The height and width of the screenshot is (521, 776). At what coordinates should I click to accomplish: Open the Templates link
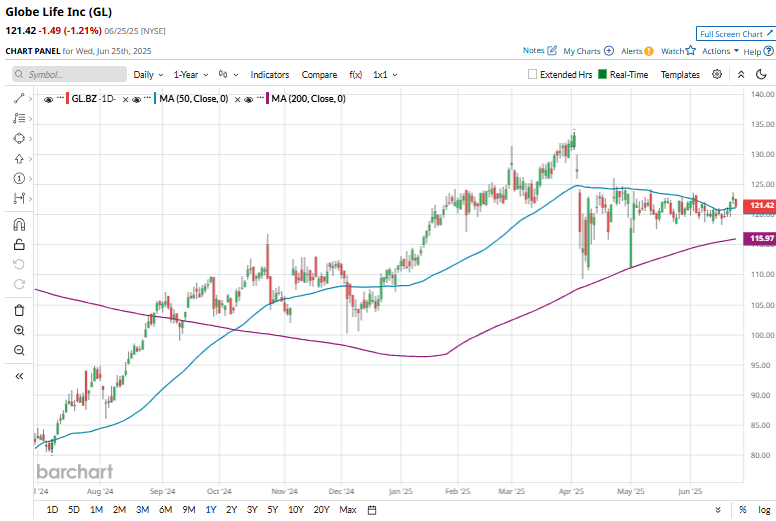pyautogui.click(x=680, y=74)
